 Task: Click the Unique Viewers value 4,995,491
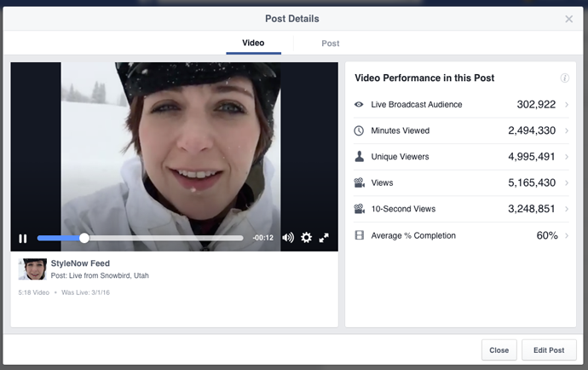[532, 157]
